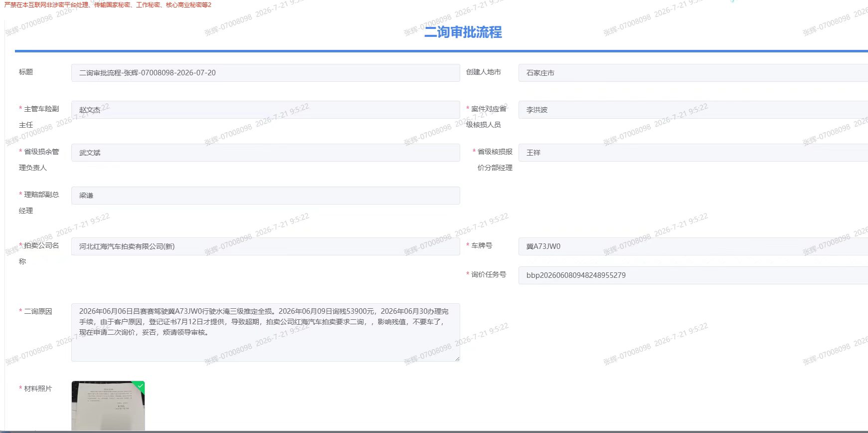Click the 创建人地市 field showing 石家庄市
Viewport: 868px width, 433px height.
point(693,73)
